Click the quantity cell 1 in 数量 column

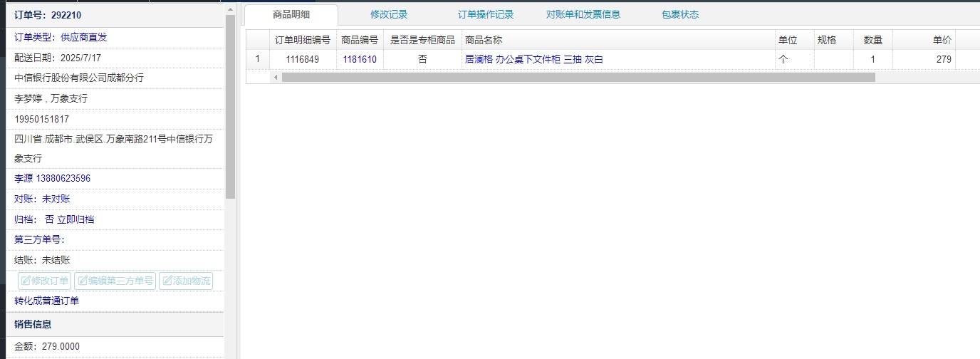872,60
